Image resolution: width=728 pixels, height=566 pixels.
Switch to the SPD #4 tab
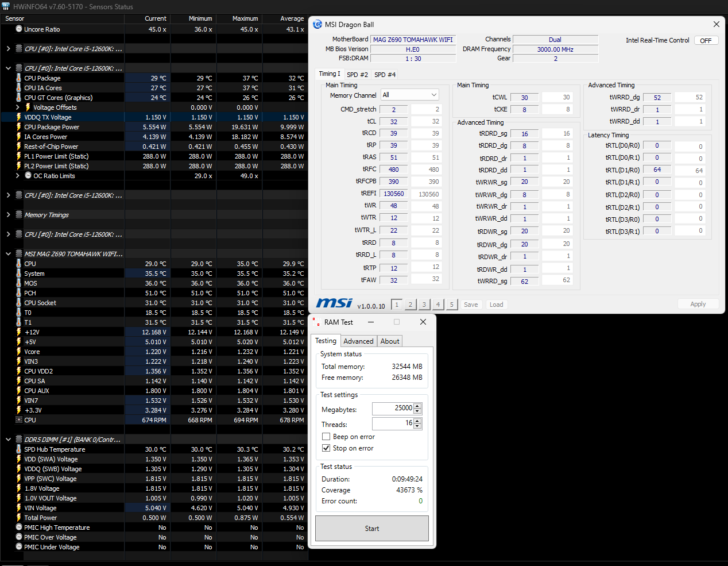coord(385,75)
